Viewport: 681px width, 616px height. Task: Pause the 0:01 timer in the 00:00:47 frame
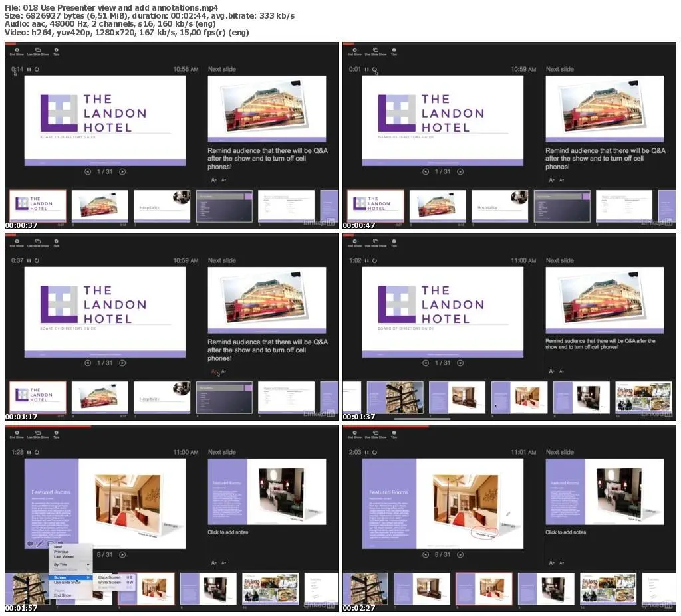pos(367,70)
